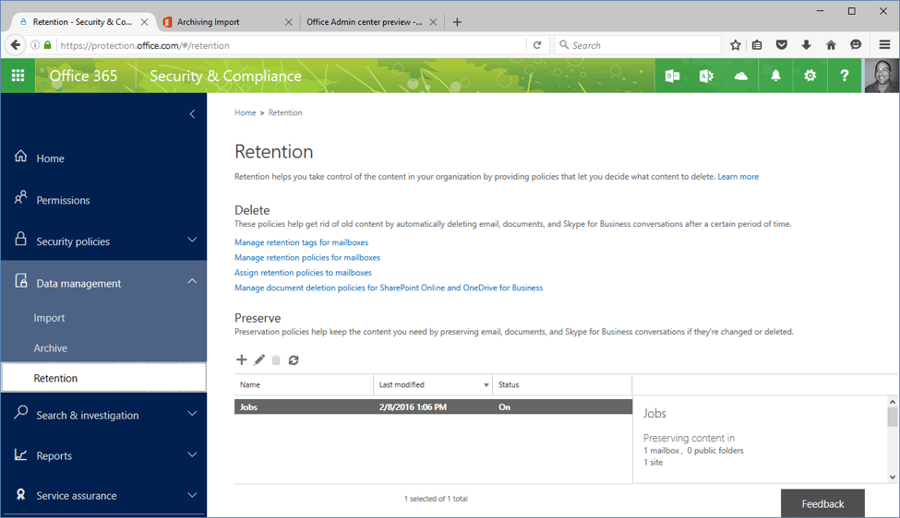Sort by the Name column header
The image size is (900, 518).
pos(304,385)
